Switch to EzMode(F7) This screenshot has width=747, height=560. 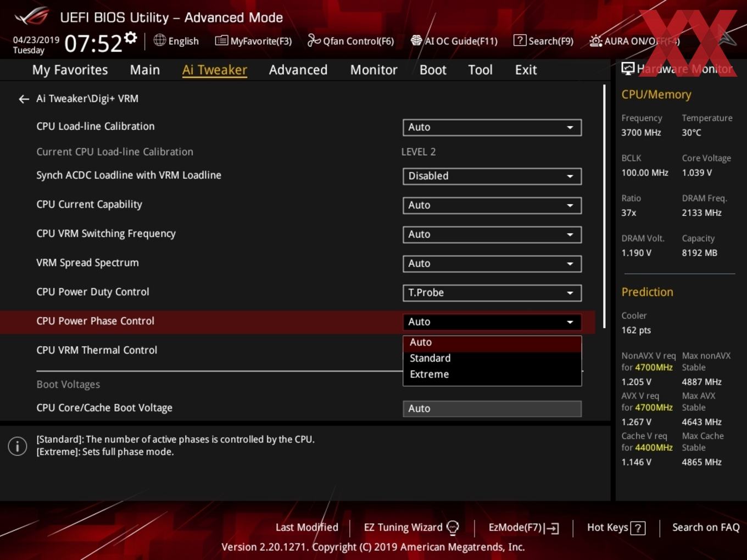pyautogui.click(x=523, y=528)
